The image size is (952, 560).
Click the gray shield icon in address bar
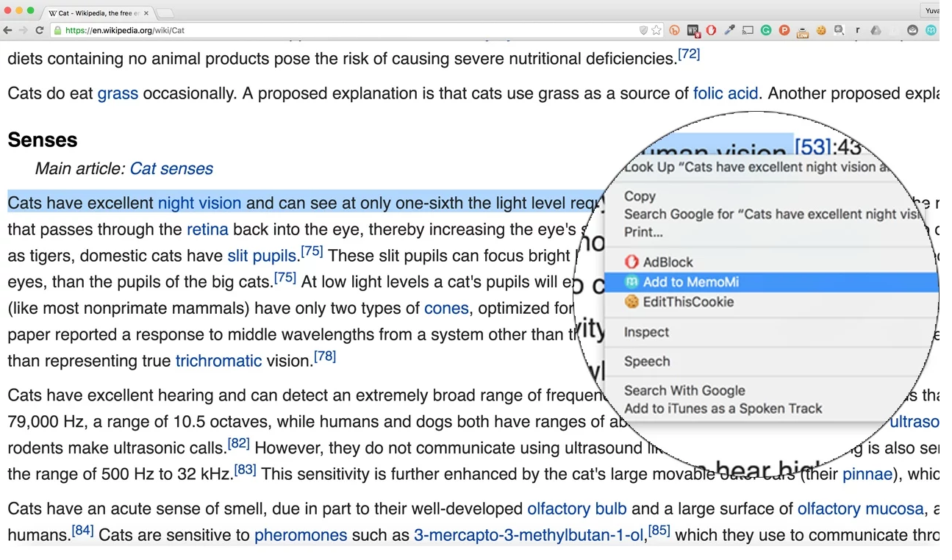tap(643, 30)
